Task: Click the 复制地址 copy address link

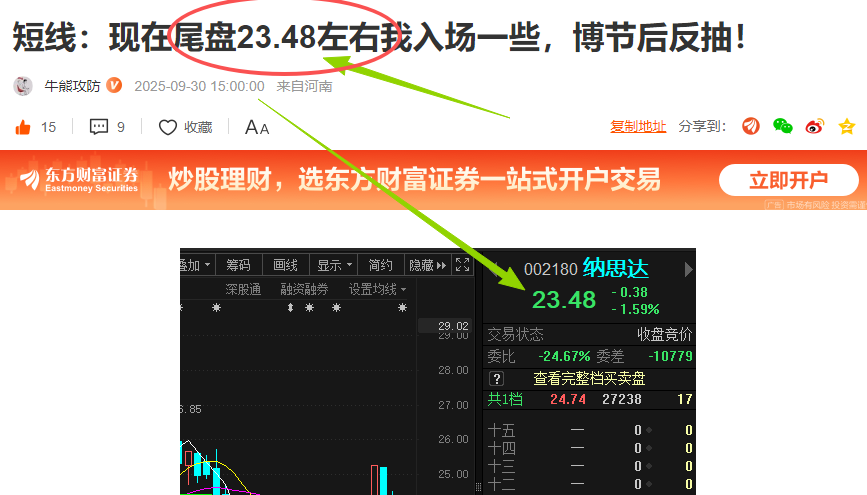Action: 638,127
